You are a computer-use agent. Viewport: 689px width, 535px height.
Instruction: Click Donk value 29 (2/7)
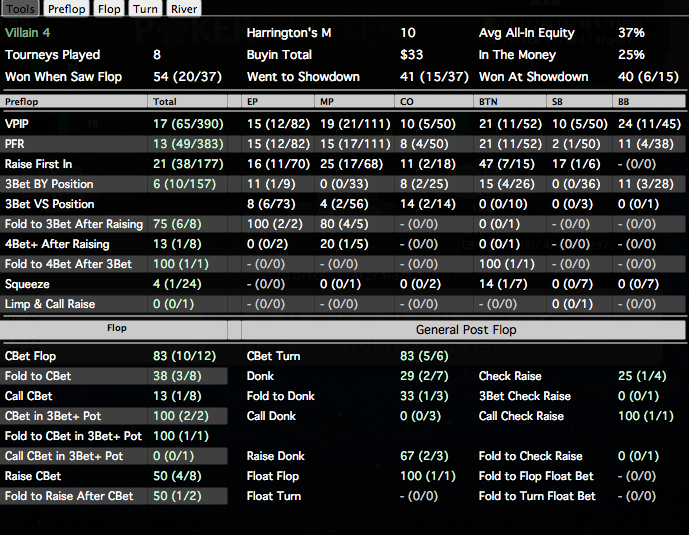coord(424,376)
